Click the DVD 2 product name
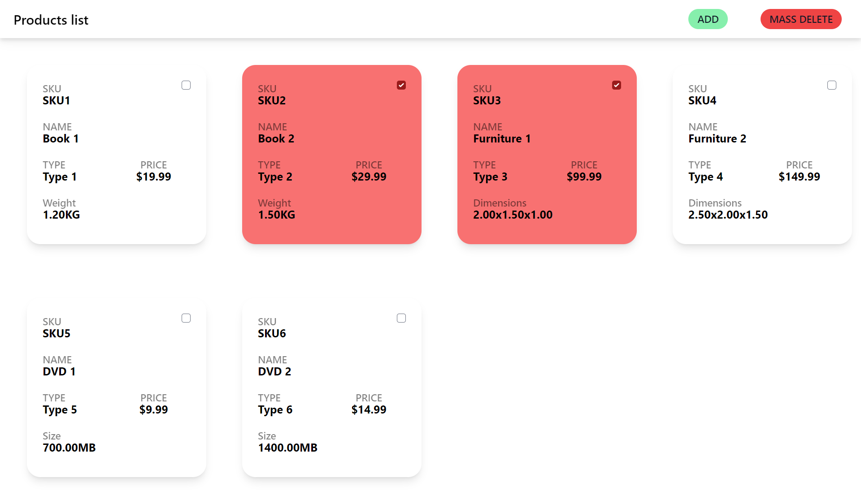Screen dimensions: 861x504 [x=274, y=372]
